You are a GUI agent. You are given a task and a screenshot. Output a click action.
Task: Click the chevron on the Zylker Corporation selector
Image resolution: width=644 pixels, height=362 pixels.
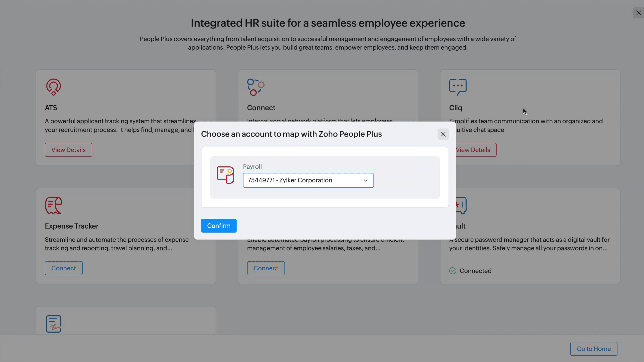[365, 180]
